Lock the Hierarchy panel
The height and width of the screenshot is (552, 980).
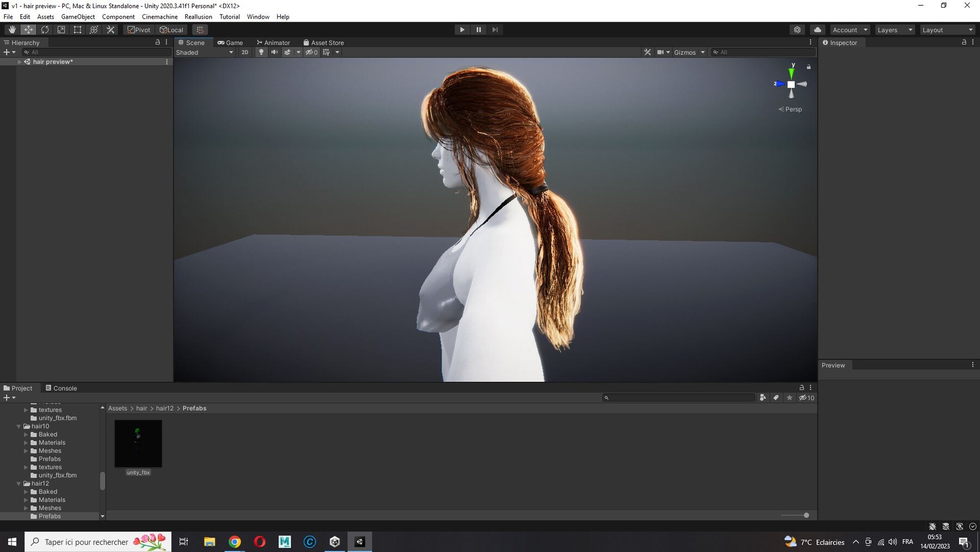(158, 42)
